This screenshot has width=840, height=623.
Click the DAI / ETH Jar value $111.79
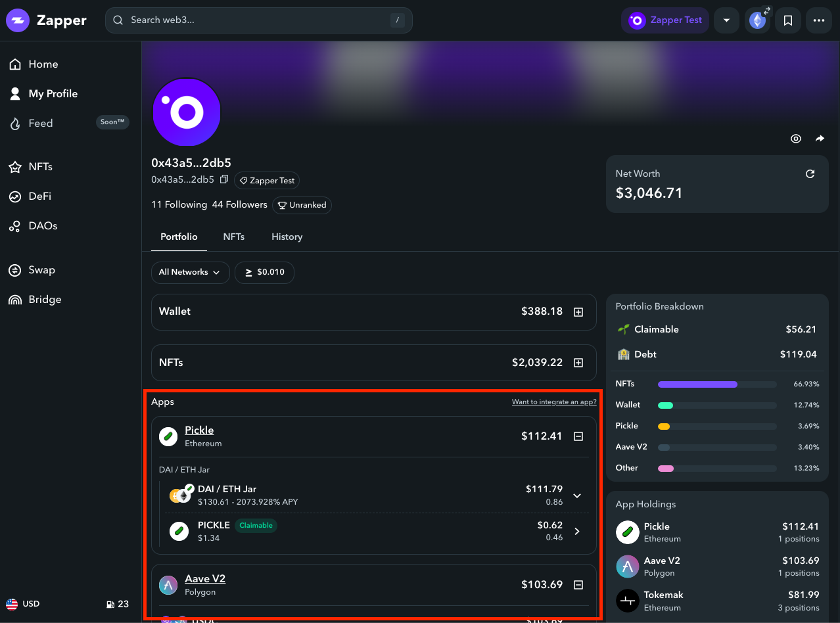(544, 489)
